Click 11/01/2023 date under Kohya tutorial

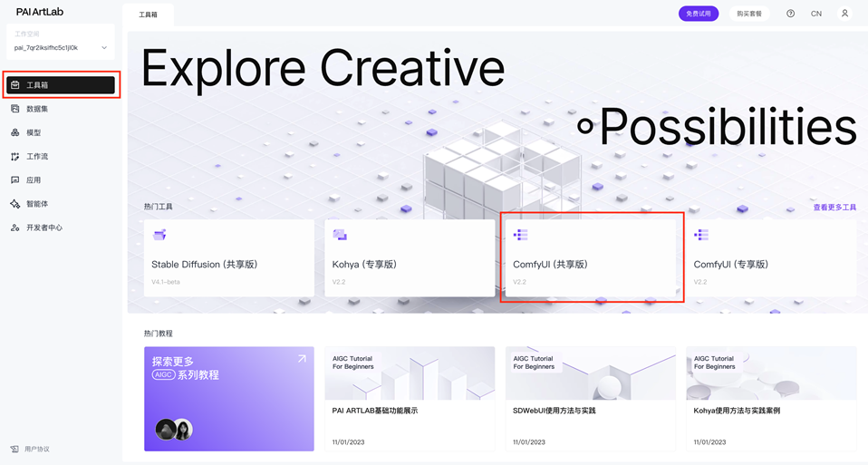coord(709,441)
